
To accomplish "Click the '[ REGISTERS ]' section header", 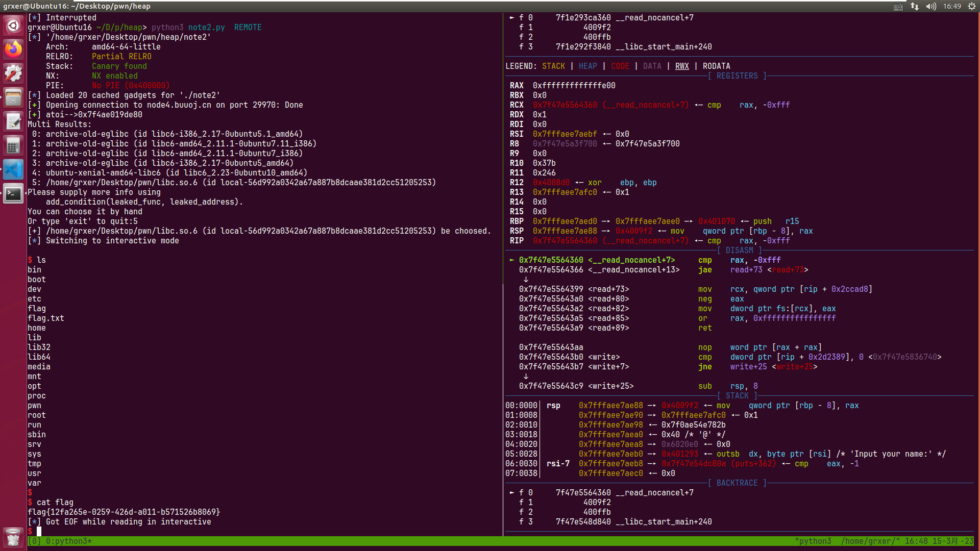I will pos(737,76).
